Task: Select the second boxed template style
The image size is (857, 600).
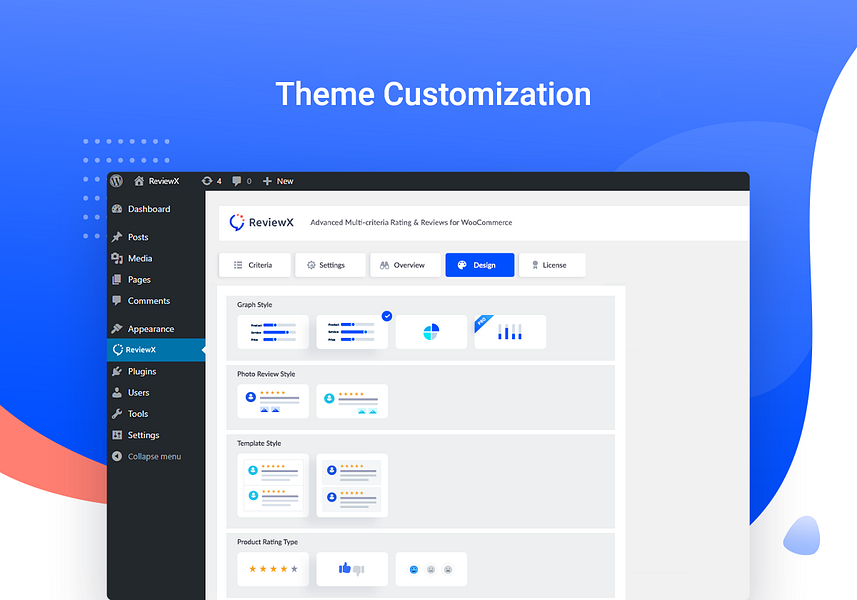Action: click(352, 485)
